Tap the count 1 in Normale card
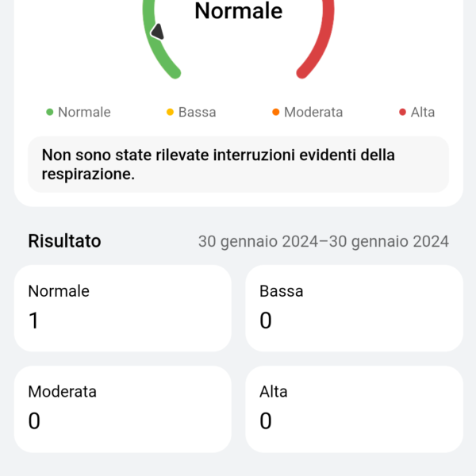This screenshot has width=476, height=476. tap(33, 321)
